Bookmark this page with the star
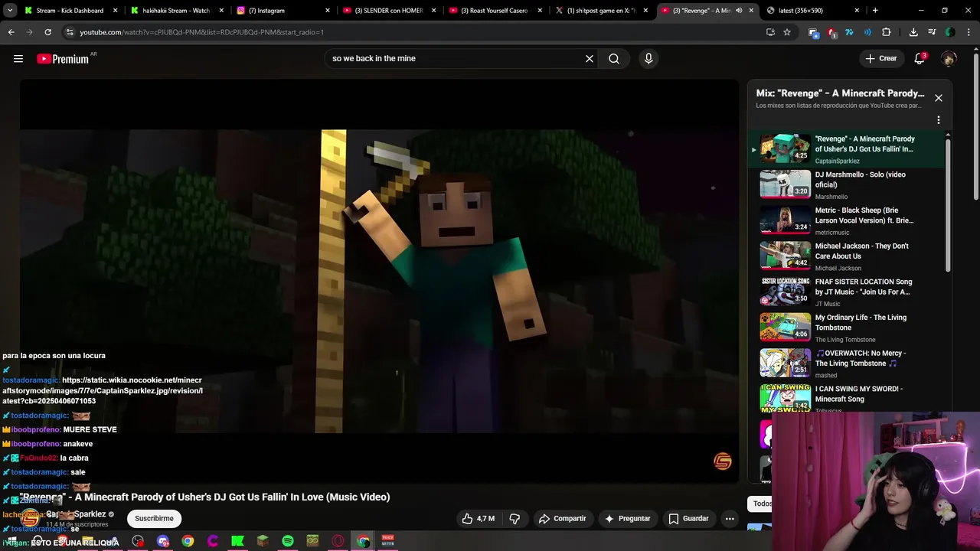The height and width of the screenshot is (551, 980). coord(787,32)
